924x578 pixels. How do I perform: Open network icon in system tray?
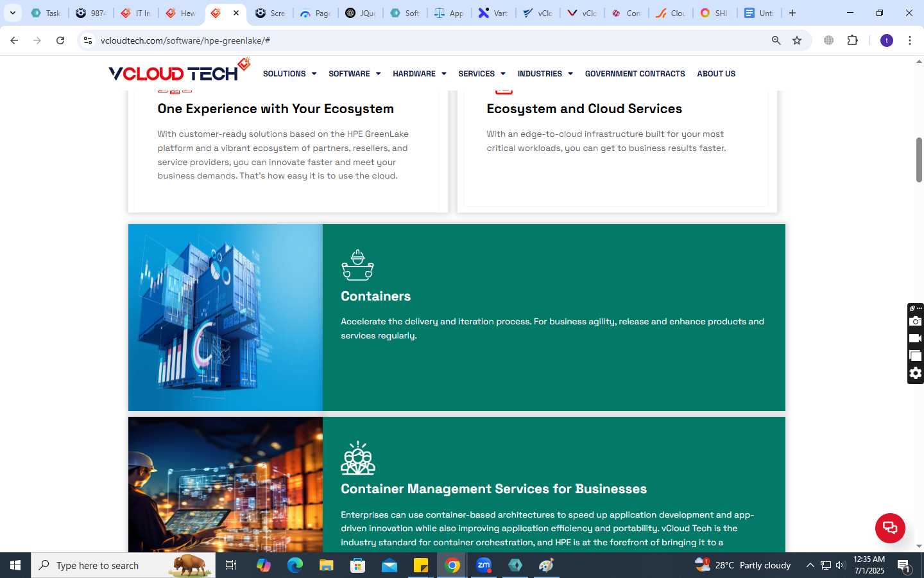tap(826, 565)
